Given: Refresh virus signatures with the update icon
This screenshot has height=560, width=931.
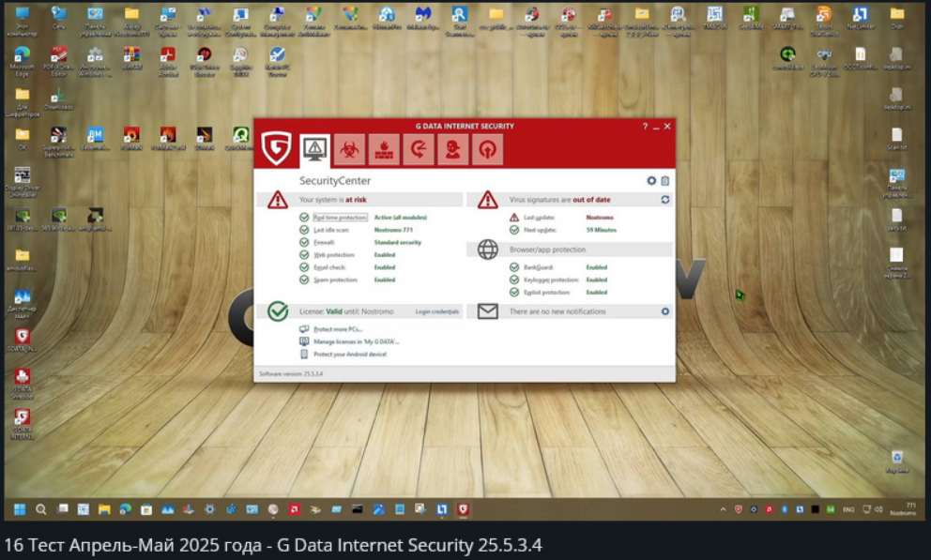Looking at the screenshot, I should pos(665,200).
